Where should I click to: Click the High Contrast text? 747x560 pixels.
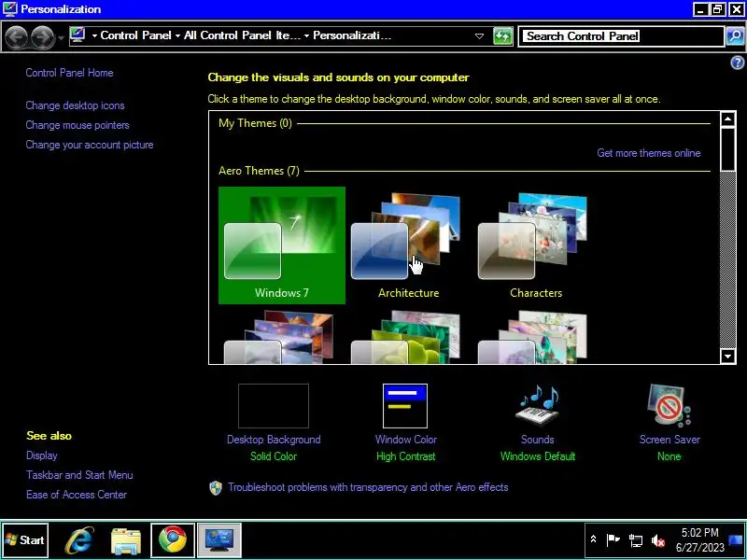(406, 456)
